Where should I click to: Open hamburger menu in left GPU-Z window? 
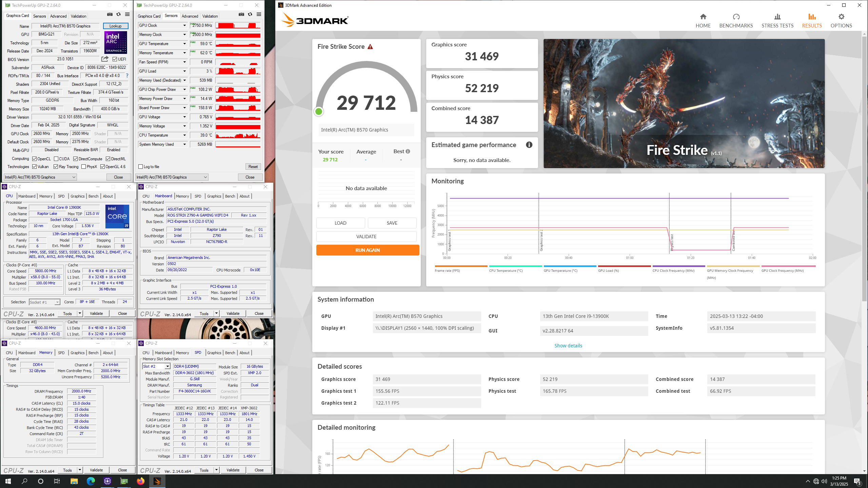(127, 14)
